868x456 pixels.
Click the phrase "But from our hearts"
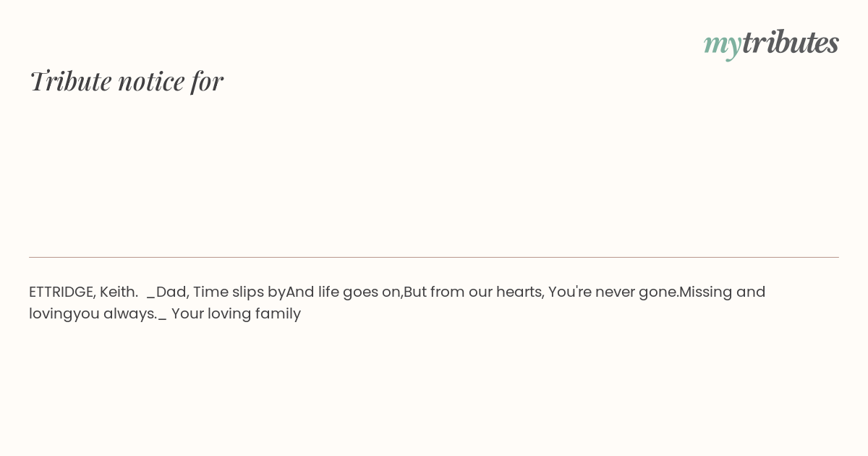point(473,292)
